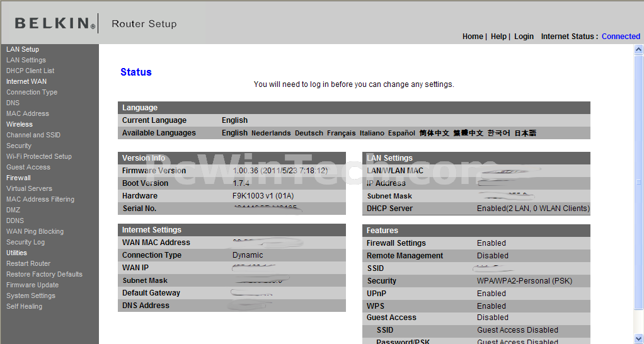Switch language to Traditional Chinese 繁體中文
This screenshot has height=344, width=644.
pos(468,133)
